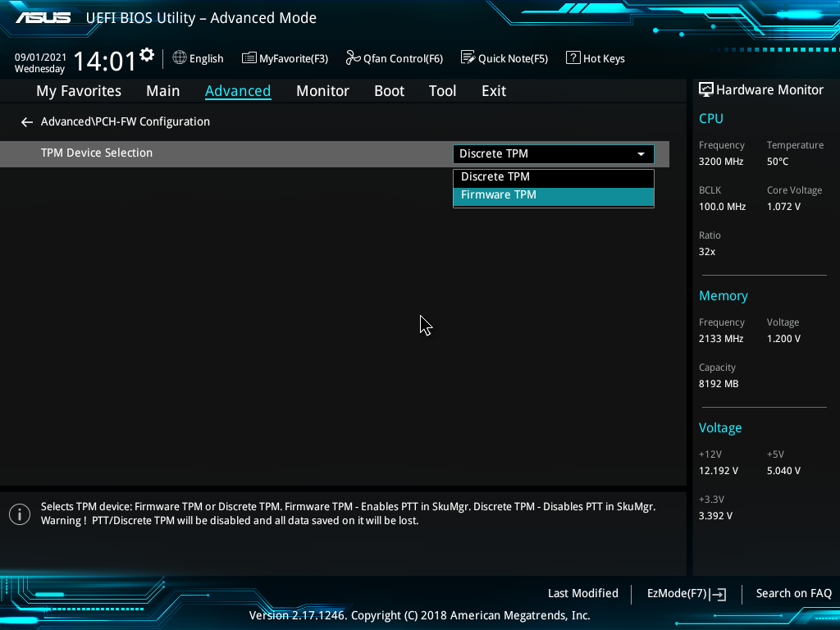Click the +12V value 12.192 V

(718, 470)
